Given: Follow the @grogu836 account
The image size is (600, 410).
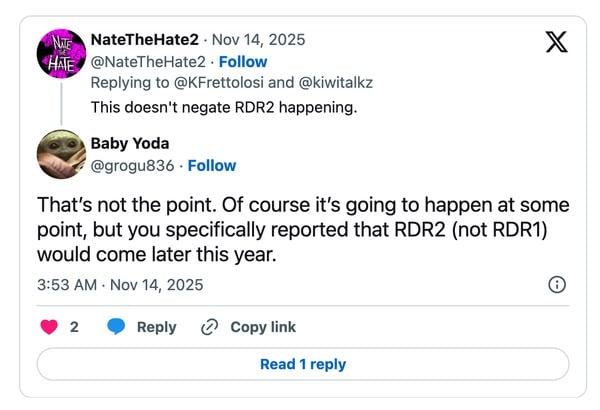Looking at the screenshot, I should [212, 165].
